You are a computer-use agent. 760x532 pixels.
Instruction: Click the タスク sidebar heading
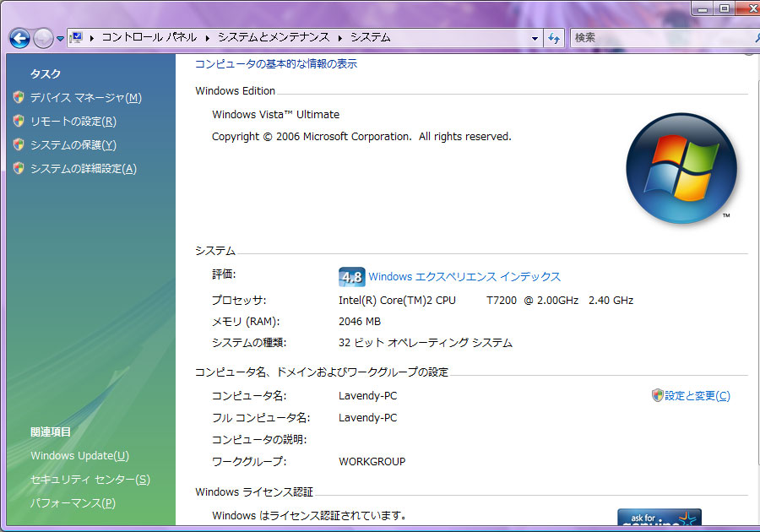click(46, 74)
